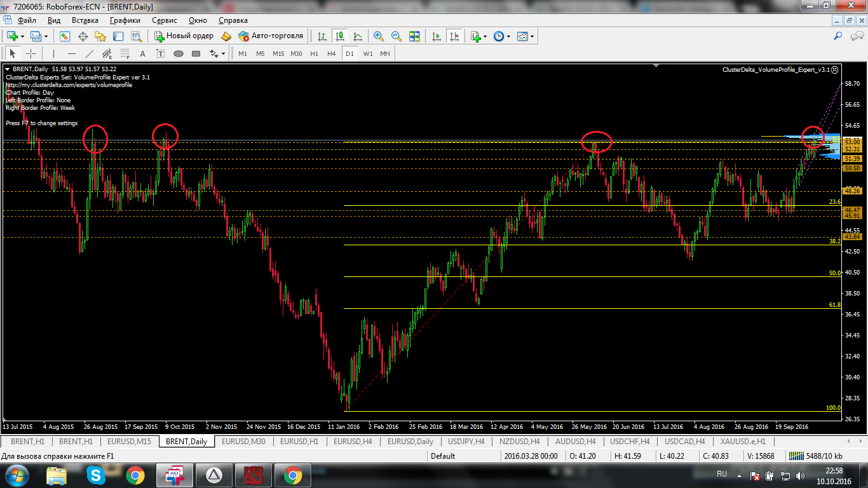The width and height of the screenshot is (868, 488).
Task: Open the Strategy Tester icon
Action: click(x=136, y=36)
